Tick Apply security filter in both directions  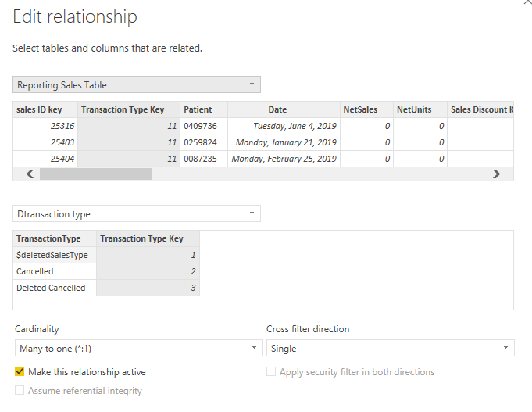pos(271,371)
